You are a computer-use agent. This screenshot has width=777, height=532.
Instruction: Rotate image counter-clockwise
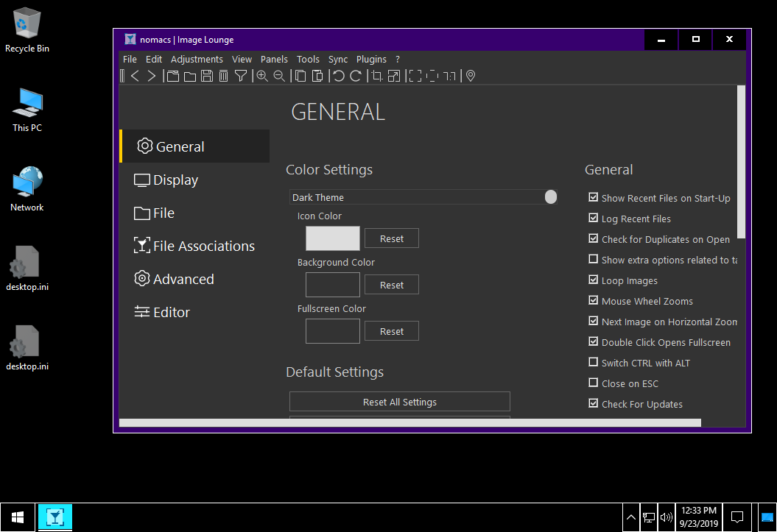[x=339, y=76]
